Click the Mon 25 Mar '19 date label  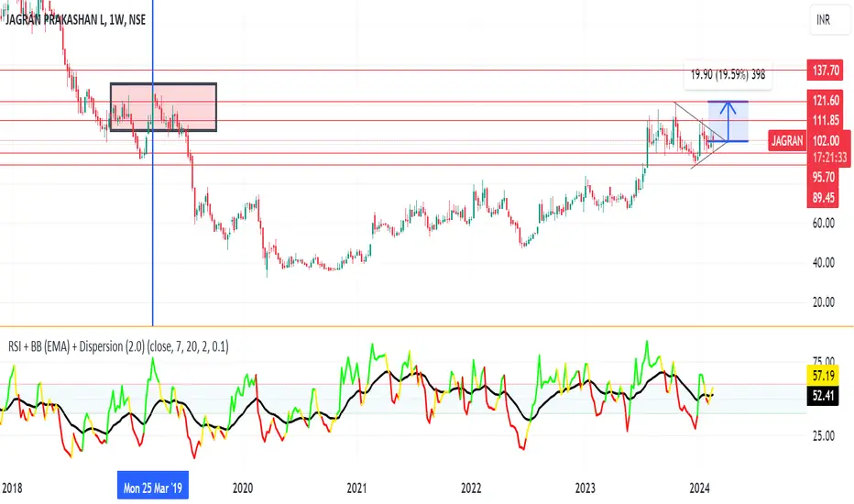(x=153, y=486)
